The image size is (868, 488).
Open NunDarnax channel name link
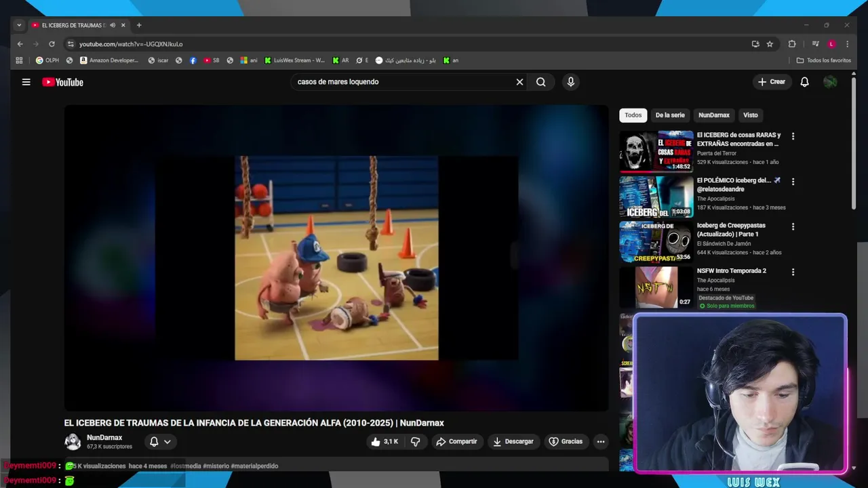(x=104, y=438)
